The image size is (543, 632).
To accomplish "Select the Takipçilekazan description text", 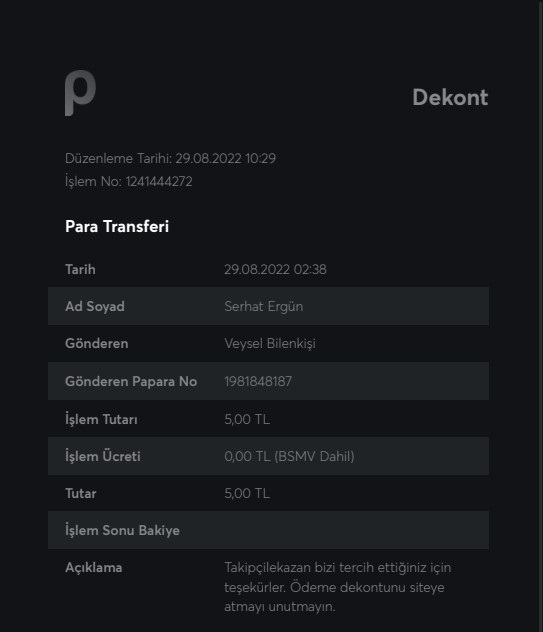I will 338,587.
